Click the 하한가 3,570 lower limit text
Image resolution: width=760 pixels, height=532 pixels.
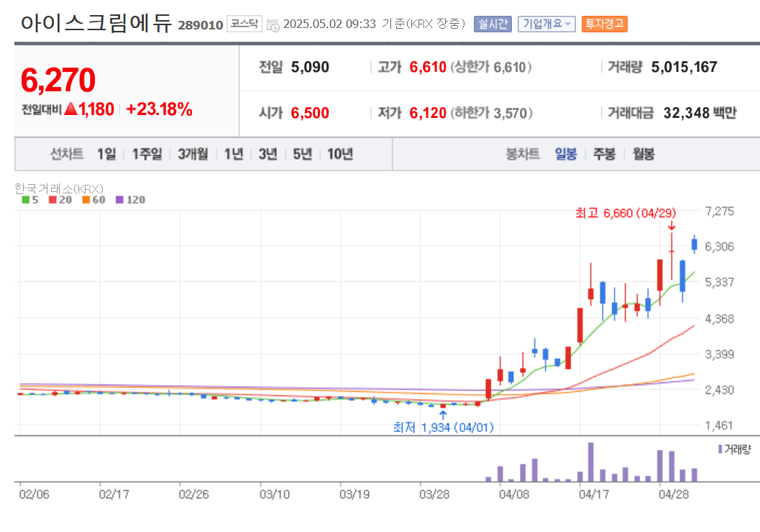pyautogui.click(x=492, y=113)
